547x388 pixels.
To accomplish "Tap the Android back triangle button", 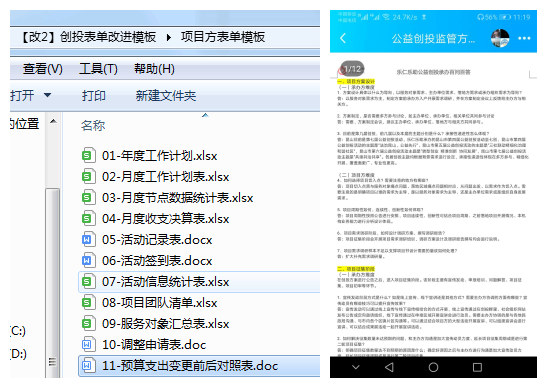I will tap(389, 367).
